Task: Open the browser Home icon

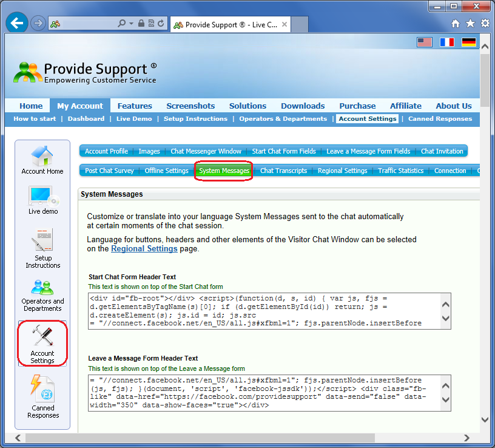Action: [x=455, y=24]
